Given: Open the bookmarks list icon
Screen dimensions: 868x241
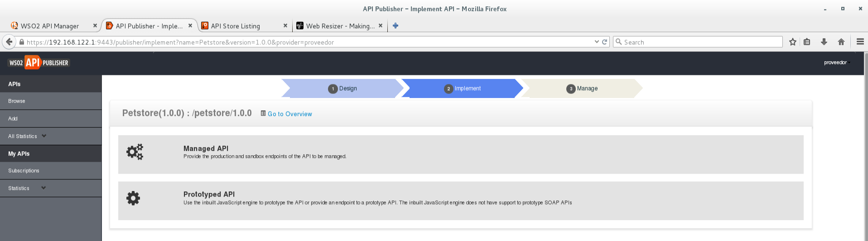Looking at the screenshot, I should pos(807,42).
